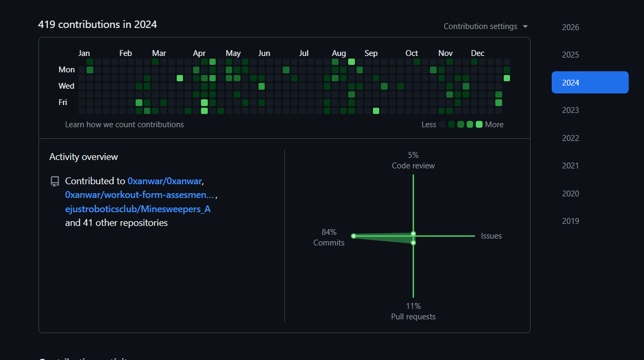The height and width of the screenshot is (360, 644).
Task: Click the Jul month label
Action: click(304, 53)
